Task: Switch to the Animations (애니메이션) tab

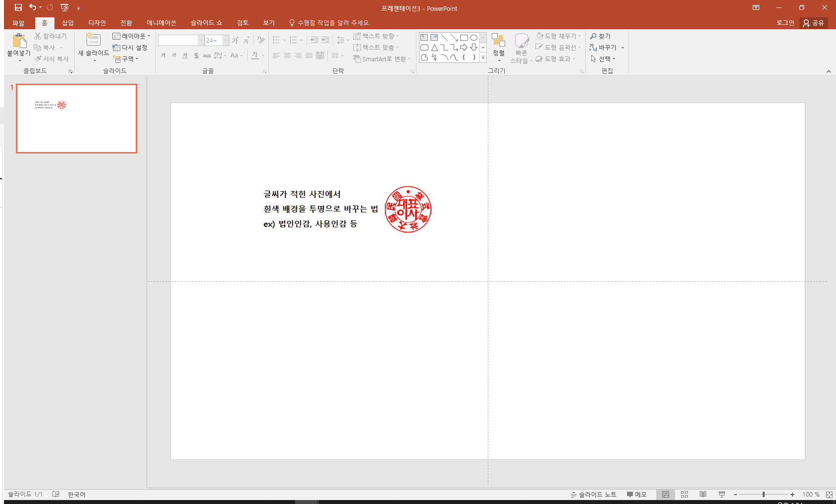Action: (161, 23)
